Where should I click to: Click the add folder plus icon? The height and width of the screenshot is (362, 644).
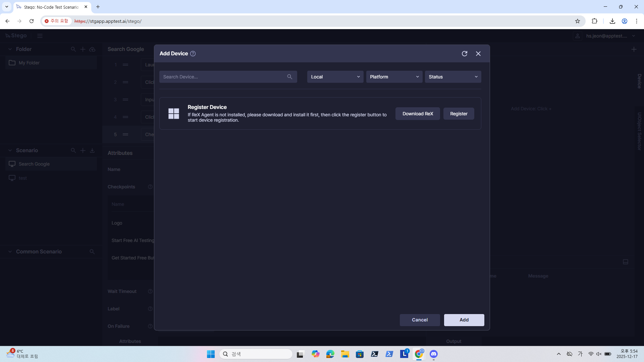pyautogui.click(x=83, y=49)
